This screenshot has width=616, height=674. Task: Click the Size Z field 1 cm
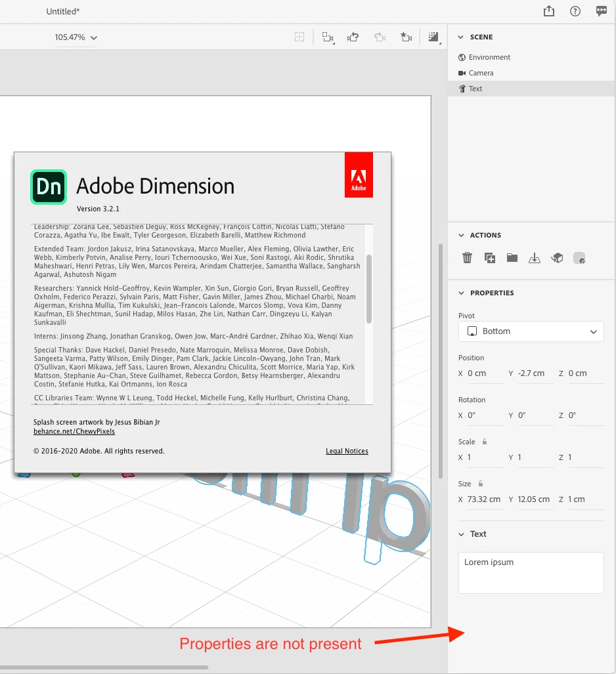pyautogui.click(x=586, y=499)
